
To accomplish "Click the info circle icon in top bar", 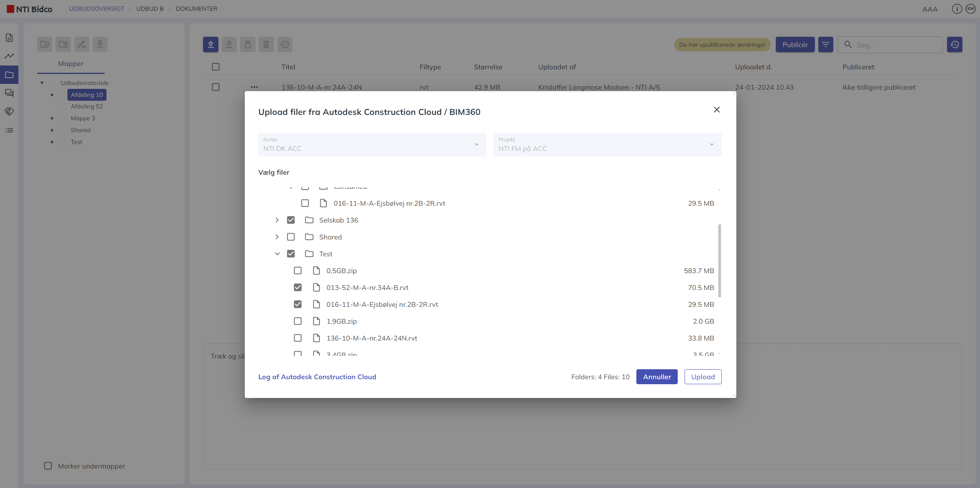I will click(957, 9).
